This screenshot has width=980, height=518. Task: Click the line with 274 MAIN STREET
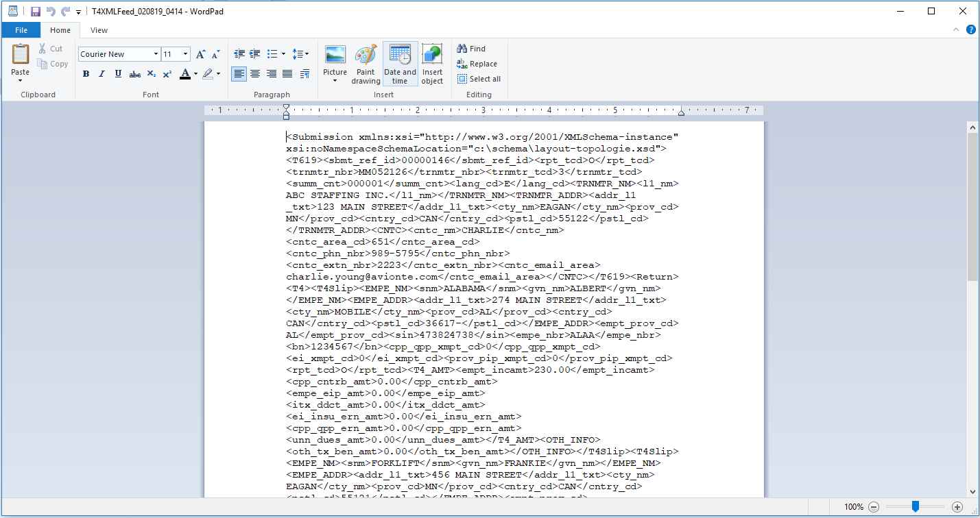click(x=476, y=300)
